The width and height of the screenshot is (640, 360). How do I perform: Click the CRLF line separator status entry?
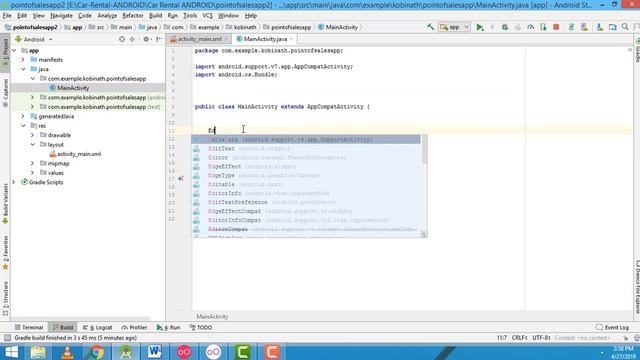click(520, 338)
